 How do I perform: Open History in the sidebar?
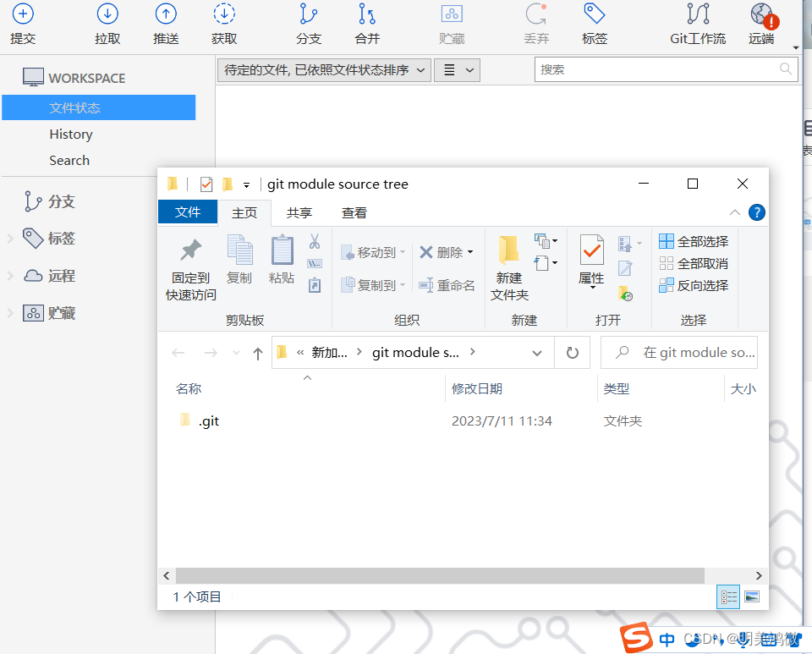coord(71,135)
